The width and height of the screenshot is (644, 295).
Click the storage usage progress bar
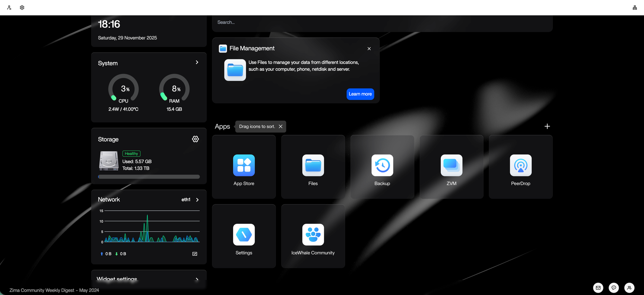point(149,177)
